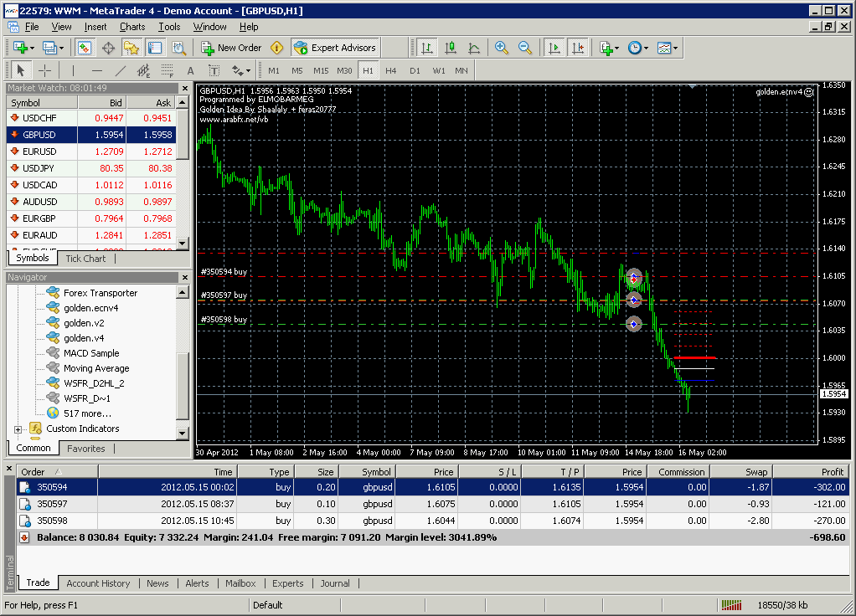Image resolution: width=856 pixels, height=616 pixels.
Task: Switch to line chart display
Action: (x=474, y=48)
